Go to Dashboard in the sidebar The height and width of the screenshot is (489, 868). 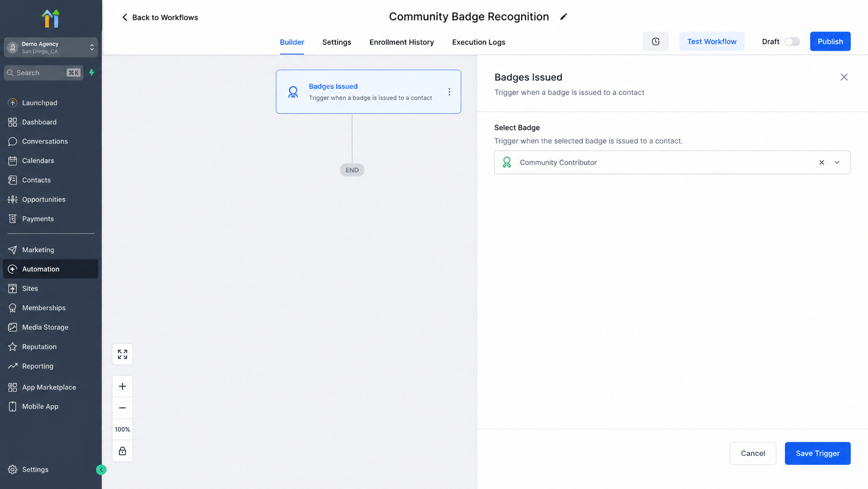[x=50, y=122]
